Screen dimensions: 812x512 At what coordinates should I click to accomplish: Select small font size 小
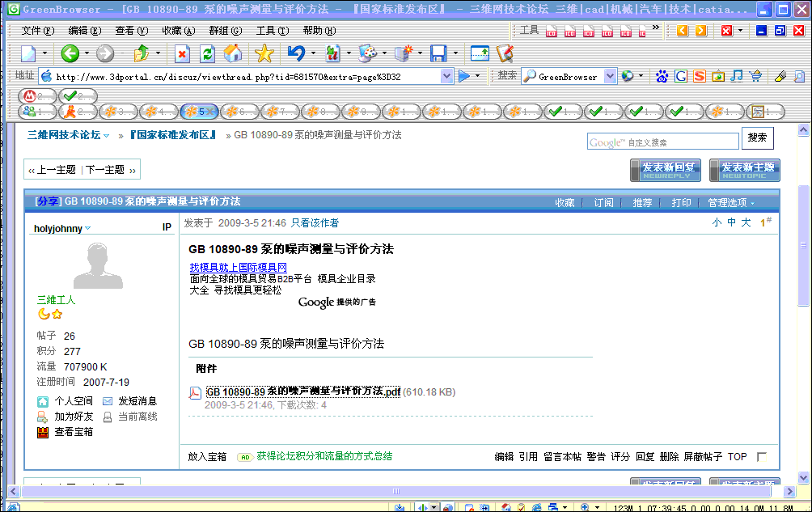pos(717,222)
